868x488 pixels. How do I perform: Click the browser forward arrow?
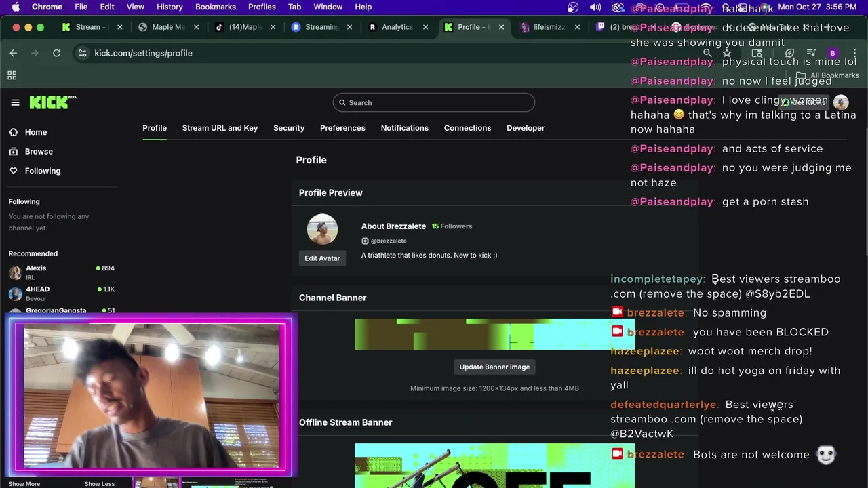pos(35,53)
